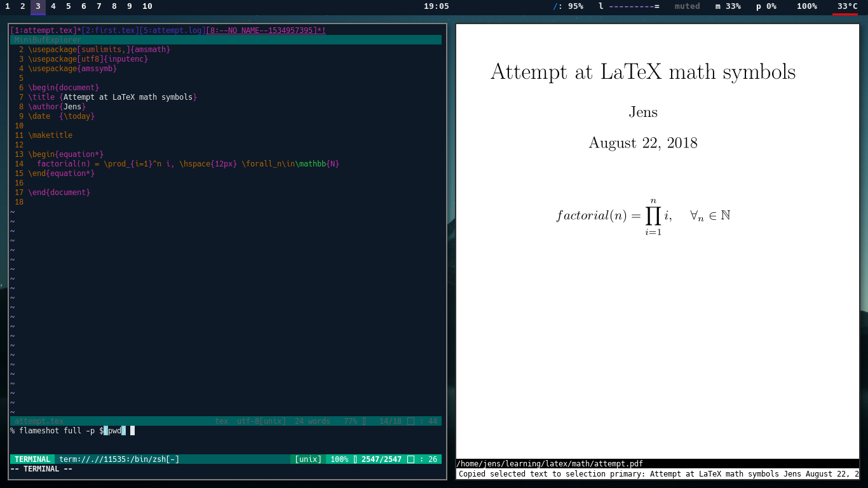This screenshot has height=488, width=868.
Task: Place cursor on \usepackage{amssymb} line
Action: click(72, 69)
